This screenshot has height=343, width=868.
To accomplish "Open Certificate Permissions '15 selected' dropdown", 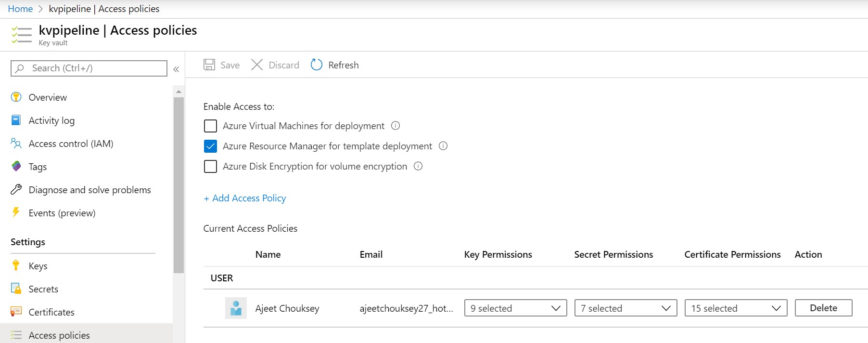I will click(x=736, y=308).
